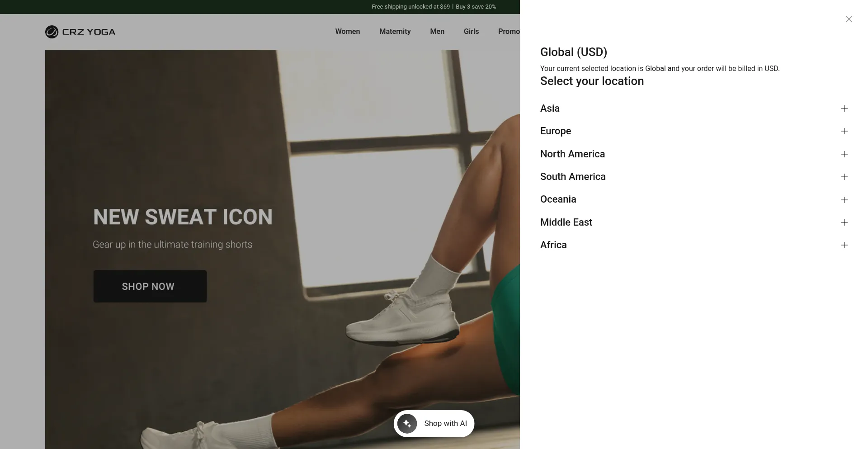Open the Middle East region list
868x449 pixels.
[x=694, y=222]
